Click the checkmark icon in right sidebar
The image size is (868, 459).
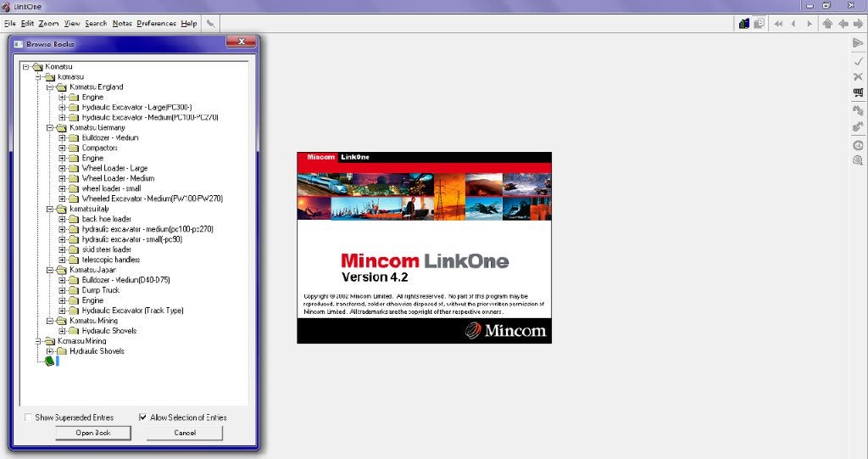pos(858,60)
